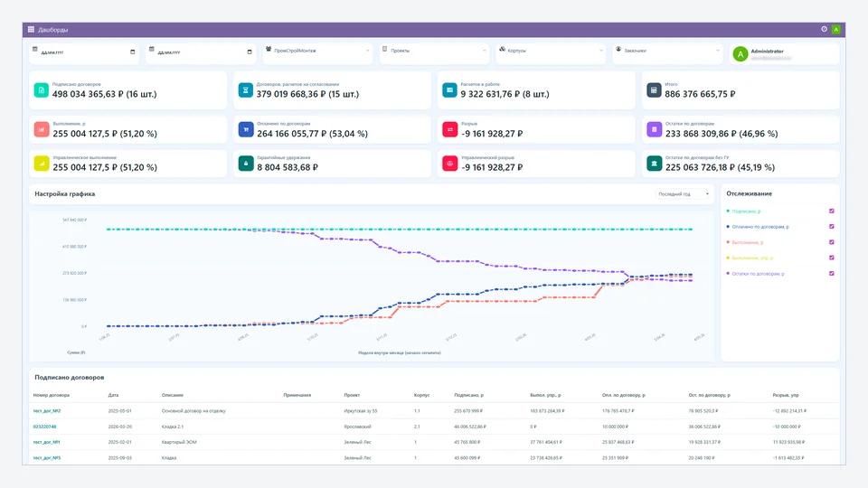Click inside the second дд.мм.гггг date field

201,52
